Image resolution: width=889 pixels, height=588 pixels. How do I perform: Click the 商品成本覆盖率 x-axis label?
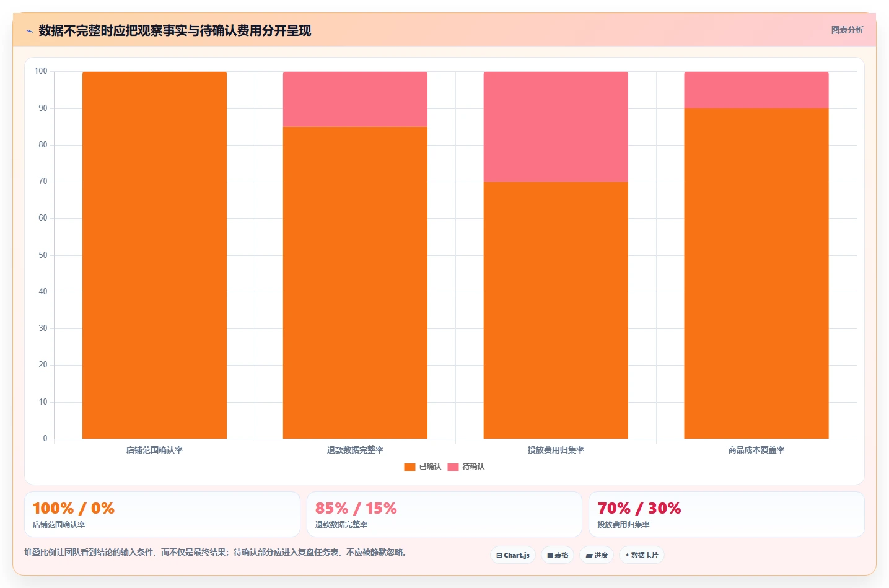point(756,450)
